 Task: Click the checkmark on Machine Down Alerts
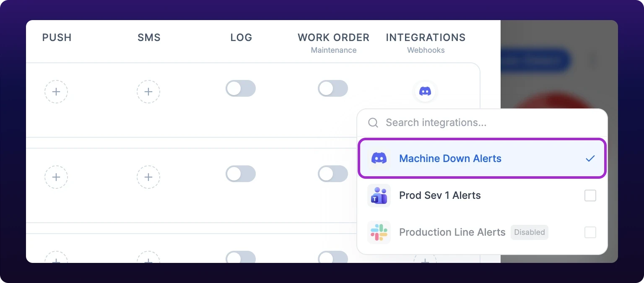(x=590, y=159)
